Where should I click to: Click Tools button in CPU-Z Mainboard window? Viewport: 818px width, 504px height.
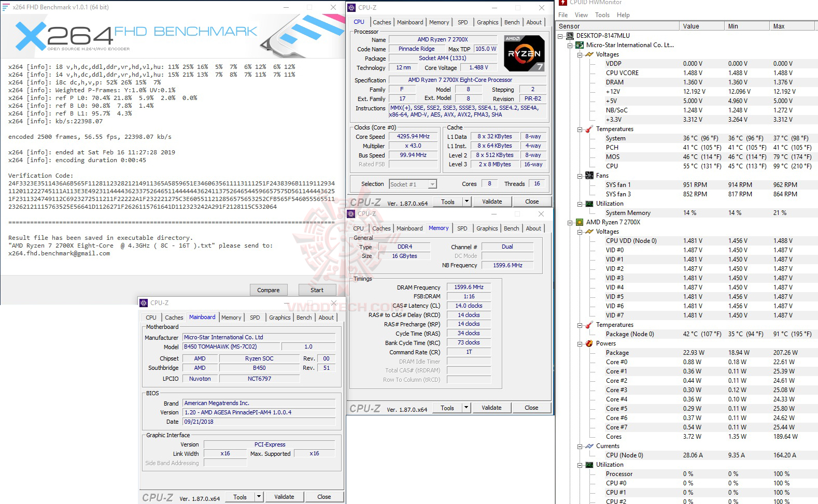click(240, 497)
